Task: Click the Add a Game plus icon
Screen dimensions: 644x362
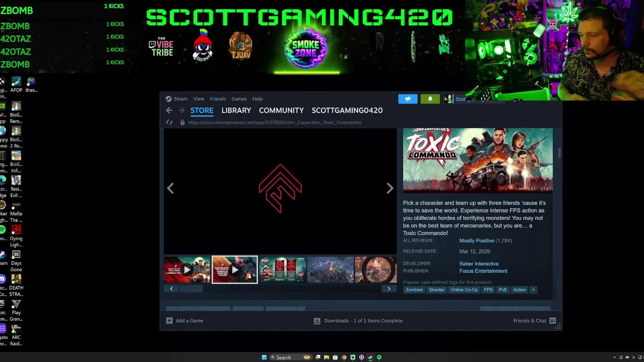Action: [x=169, y=321]
